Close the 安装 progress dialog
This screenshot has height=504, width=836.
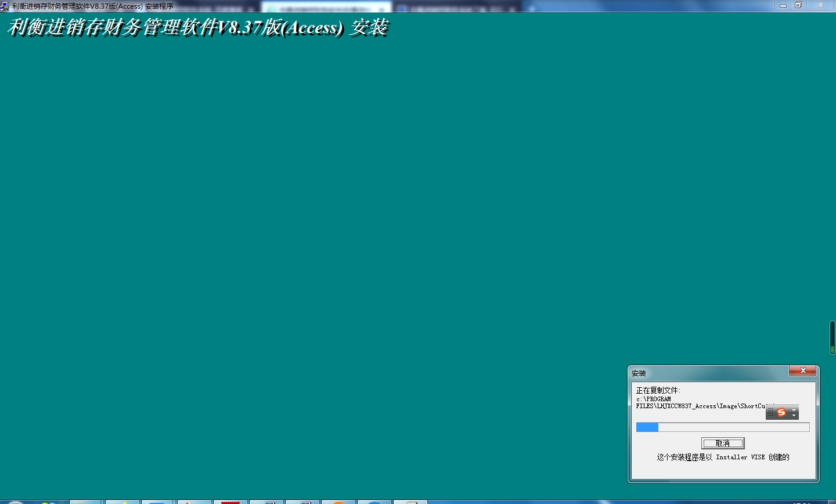[x=803, y=371]
